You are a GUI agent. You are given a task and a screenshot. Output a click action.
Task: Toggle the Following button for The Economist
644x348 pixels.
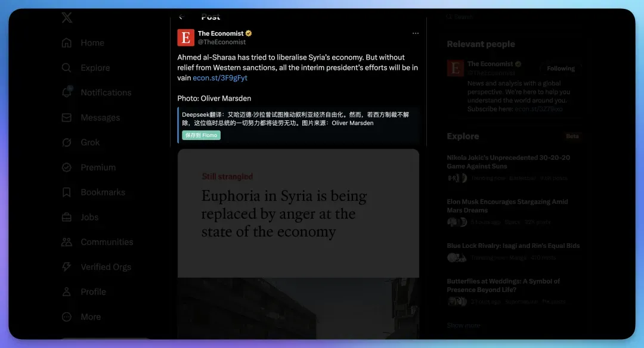pyautogui.click(x=561, y=69)
